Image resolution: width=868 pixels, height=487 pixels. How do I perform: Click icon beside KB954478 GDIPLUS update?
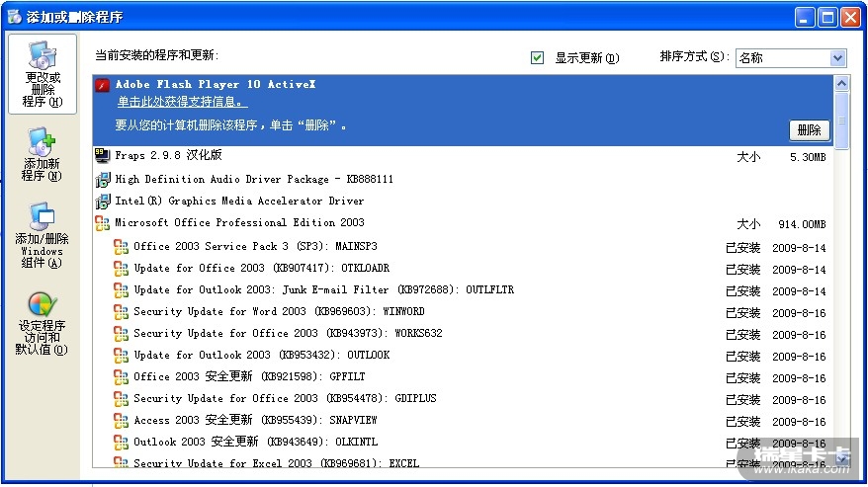click(121, 399)
